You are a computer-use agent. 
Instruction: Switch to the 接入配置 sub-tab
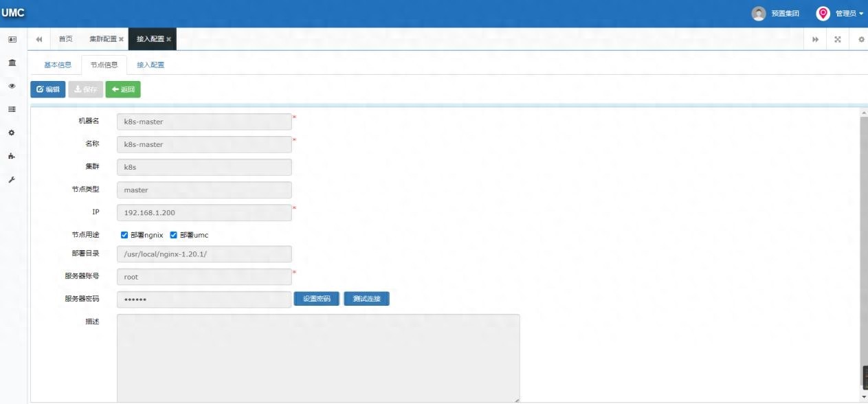[x=151, y=65]
